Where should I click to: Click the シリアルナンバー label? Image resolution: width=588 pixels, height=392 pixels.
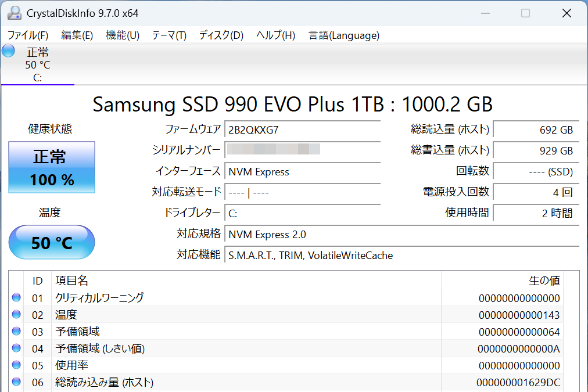pyautogui.click(x=186, y=150)
